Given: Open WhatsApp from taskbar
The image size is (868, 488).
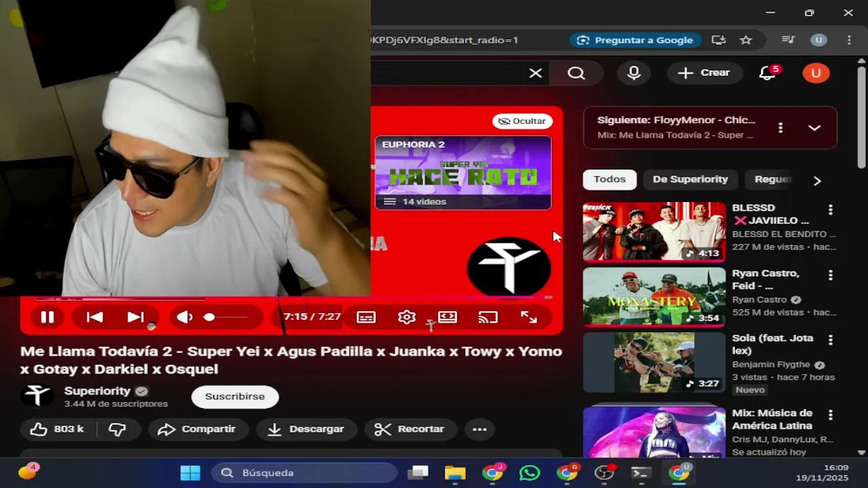Looking at the screenshot, I should [x=530, y=472].
